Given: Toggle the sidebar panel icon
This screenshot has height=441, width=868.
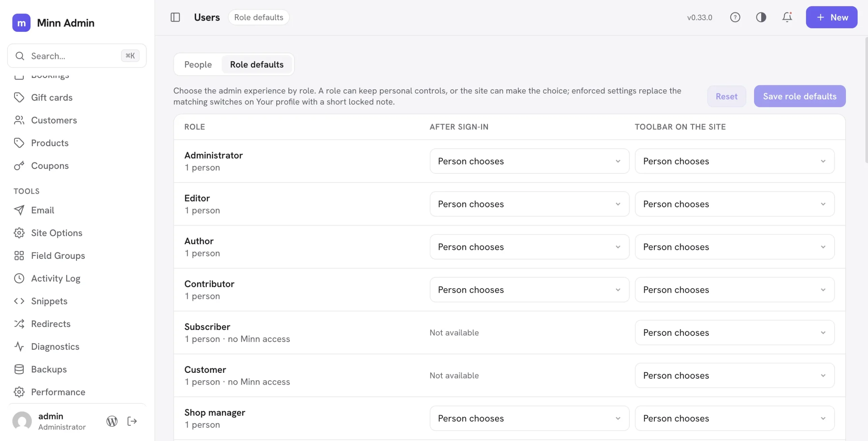Looking at the screenshot, I should coord(175,17).
